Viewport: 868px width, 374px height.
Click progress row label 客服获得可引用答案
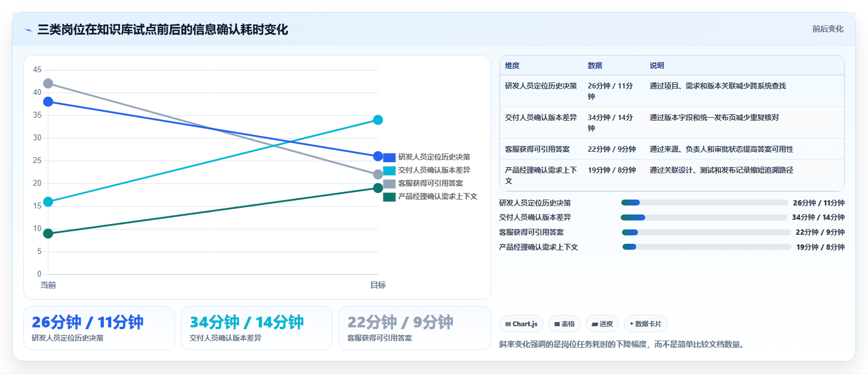click(x=532, y=232)
